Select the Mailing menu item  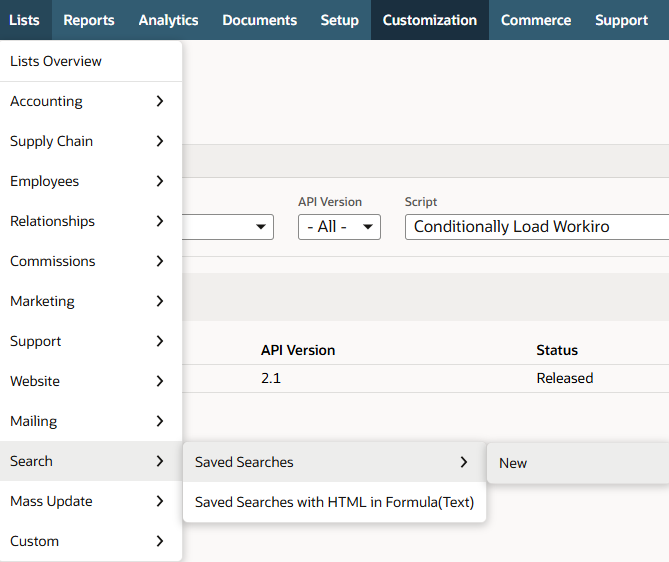pyautogui.click(x=33, y=421)
